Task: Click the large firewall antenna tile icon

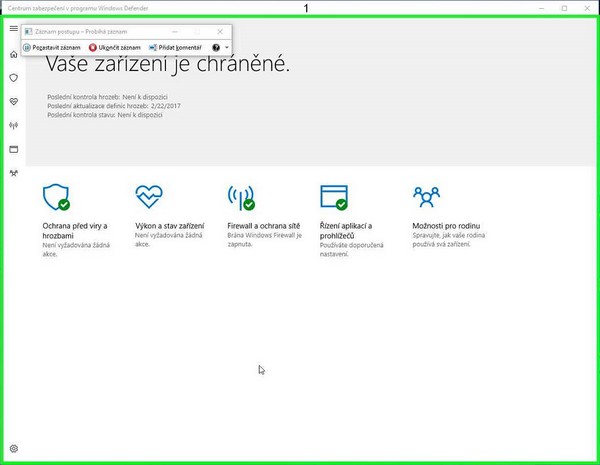Action: 241,197
